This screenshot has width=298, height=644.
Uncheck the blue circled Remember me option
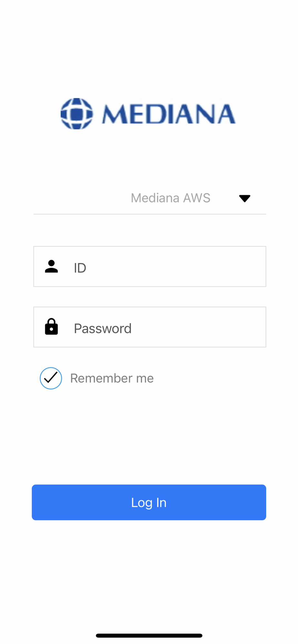(x=51, y=378)
